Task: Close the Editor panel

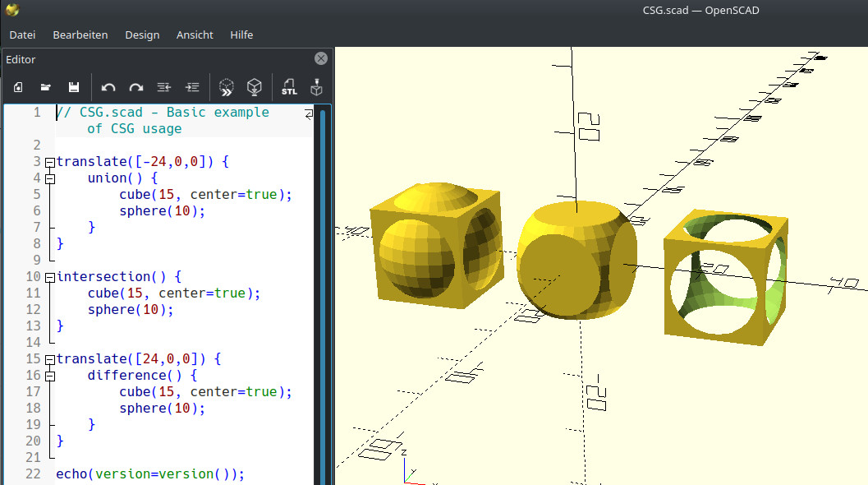Action: click(321, 58)
